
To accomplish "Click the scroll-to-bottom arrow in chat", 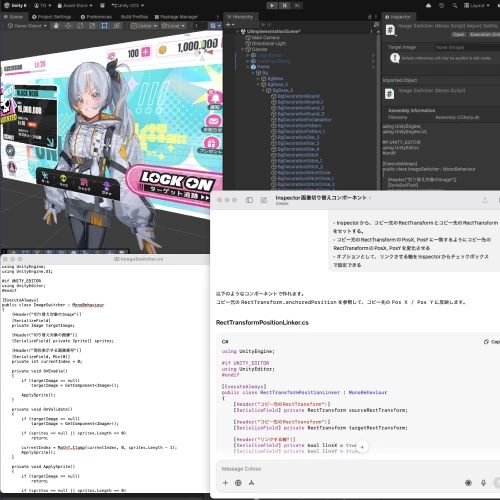I will [x=362, y=447].
